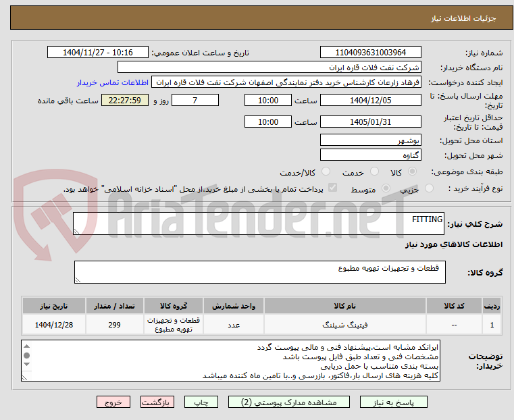Select the خدمت radio button
The image size is (514, 420).
(374, 172)
